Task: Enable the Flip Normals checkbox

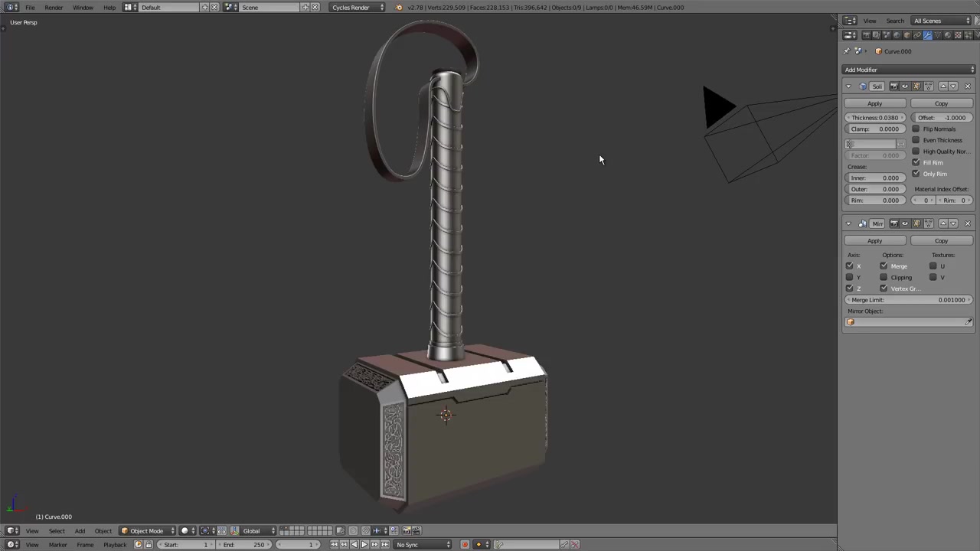Action: point(916,129)
